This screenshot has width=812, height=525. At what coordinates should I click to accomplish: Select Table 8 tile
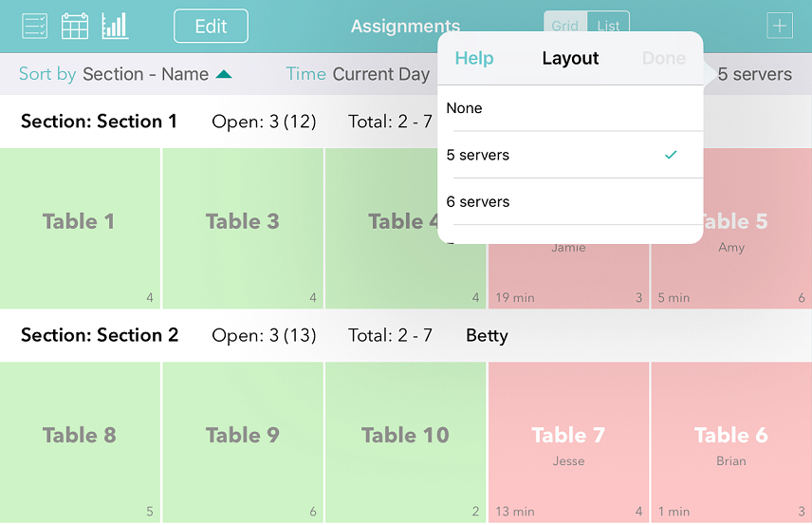pyautogui.click(x=80, y=442)
